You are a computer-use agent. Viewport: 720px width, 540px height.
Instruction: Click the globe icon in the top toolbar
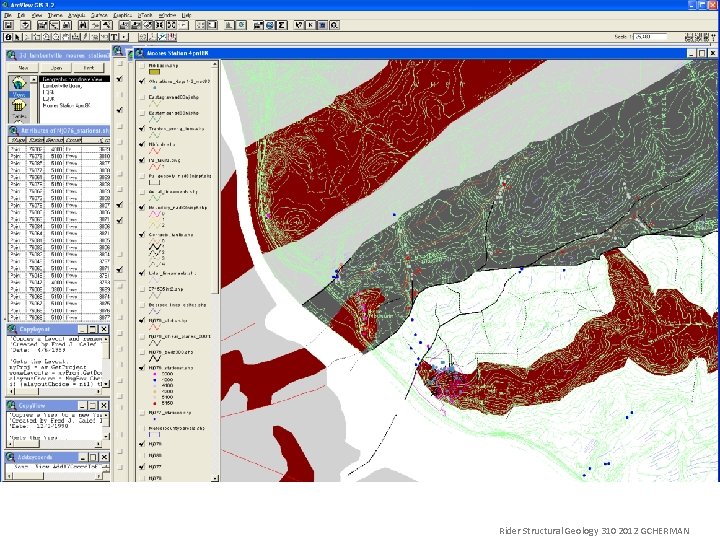(x=270, y=25)
